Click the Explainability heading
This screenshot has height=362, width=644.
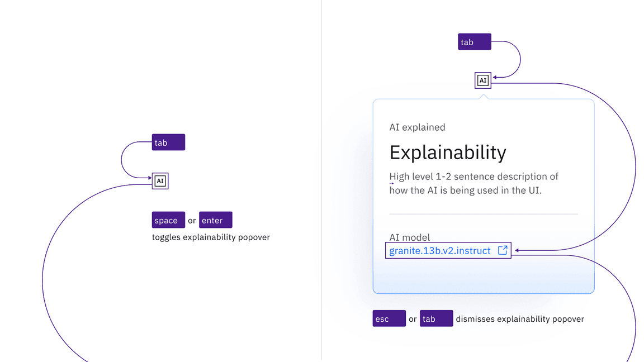tap(448, 152)
